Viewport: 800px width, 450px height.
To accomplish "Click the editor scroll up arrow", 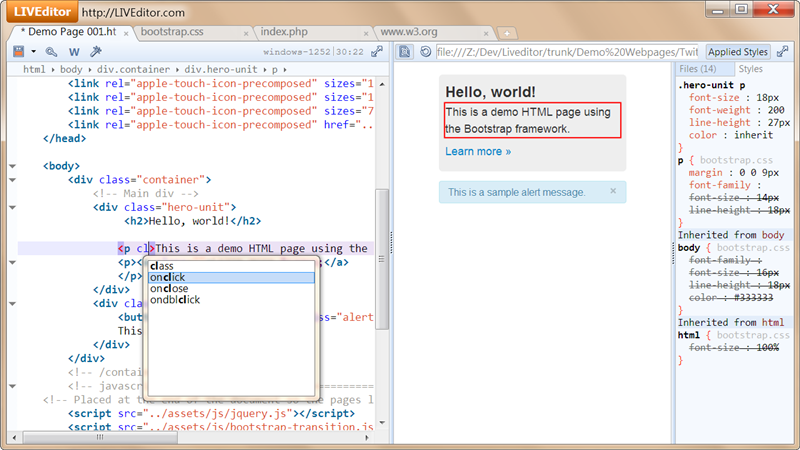I will click(382, 84).
